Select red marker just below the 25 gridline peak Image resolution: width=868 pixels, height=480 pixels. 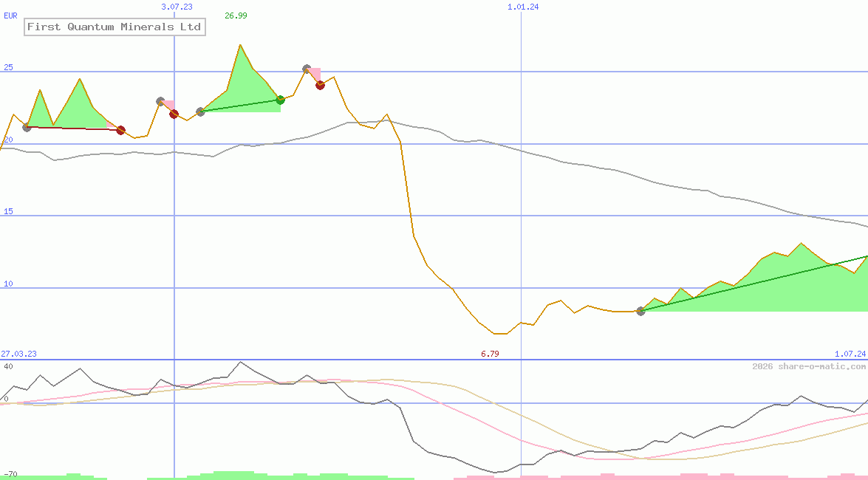point(320,85)
